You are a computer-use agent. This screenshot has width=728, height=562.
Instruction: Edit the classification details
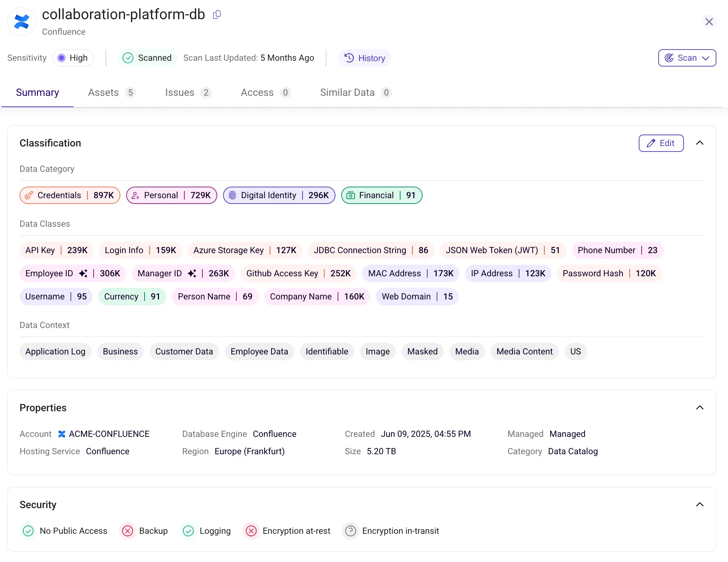pos(661,143)
